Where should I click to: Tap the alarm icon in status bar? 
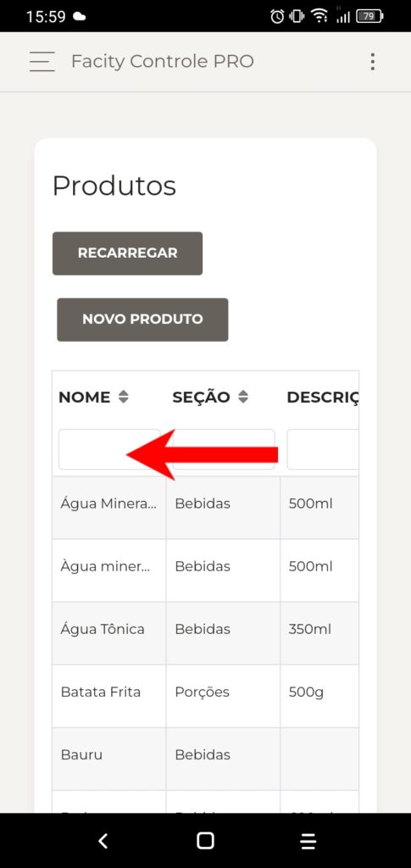coord(277,17)
